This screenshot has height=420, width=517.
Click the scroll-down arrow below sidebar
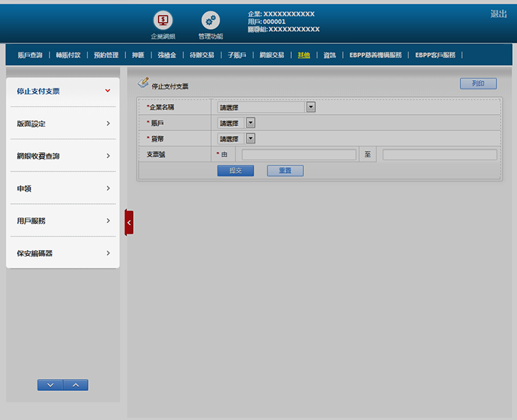click(x=50, y=385)
